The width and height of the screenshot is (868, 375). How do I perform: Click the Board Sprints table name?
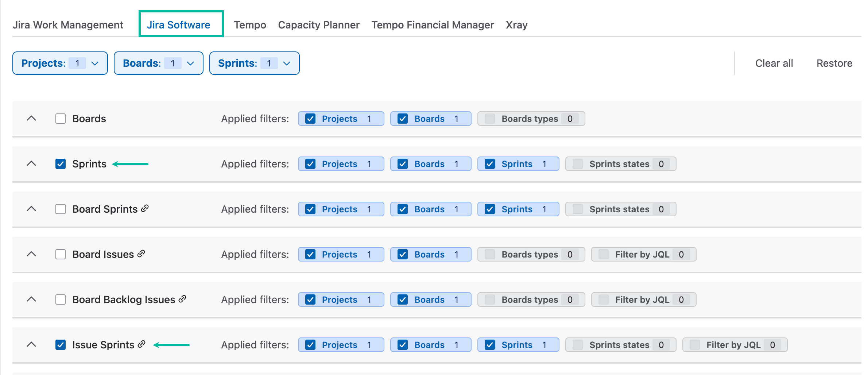105,209
